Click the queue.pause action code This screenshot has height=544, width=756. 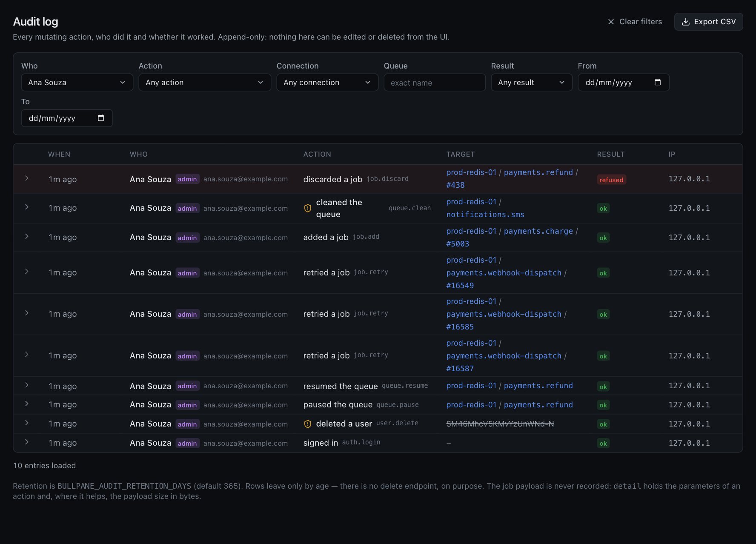[398, 405]
